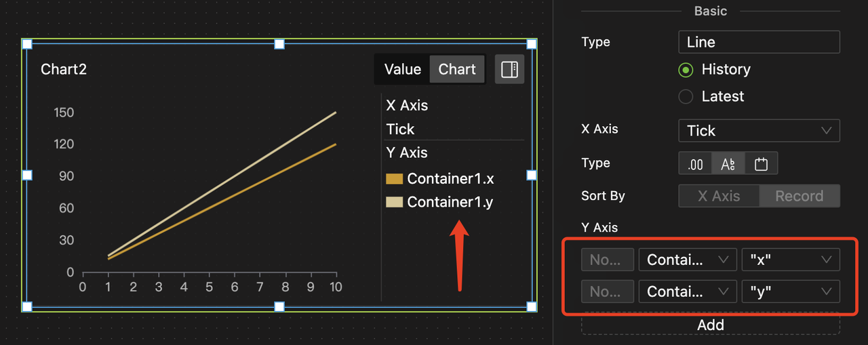Select the History radio button
This screenshot has height=345, width=868.
(686, 70)
